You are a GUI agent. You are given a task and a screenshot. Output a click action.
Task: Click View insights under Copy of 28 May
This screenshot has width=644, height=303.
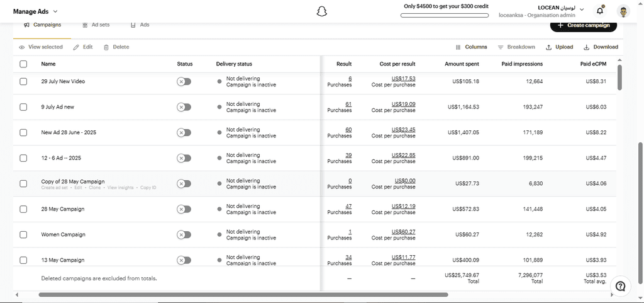(x=121, y=188)
